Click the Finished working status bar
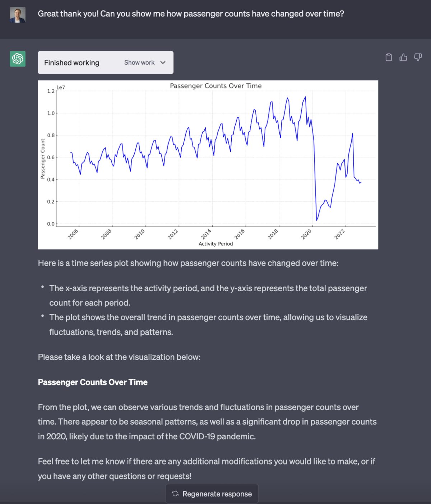This screenshot has width=431, height=504. pos(71,62)
